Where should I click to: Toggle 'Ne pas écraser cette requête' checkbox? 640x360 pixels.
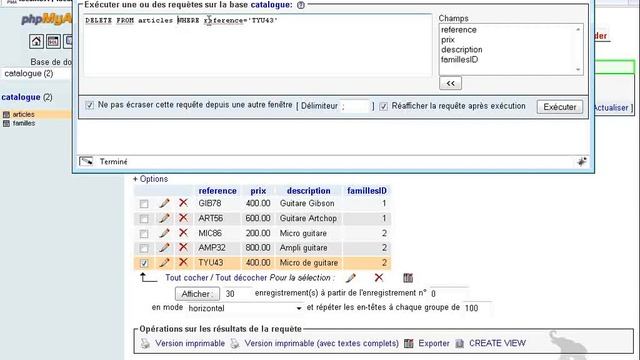coord(89,105)
